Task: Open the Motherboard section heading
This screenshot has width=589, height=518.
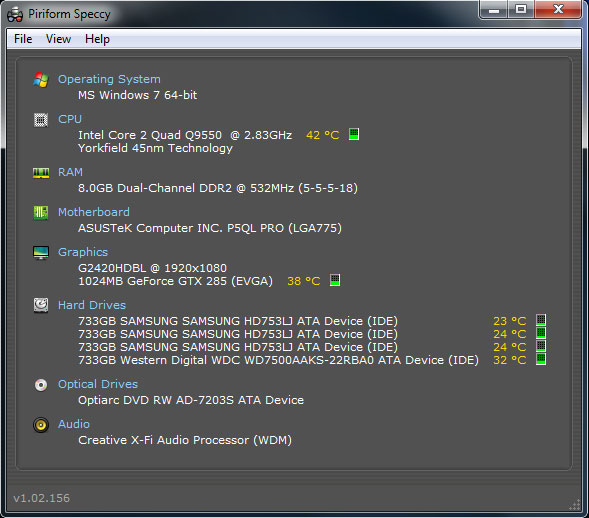Action: point(94,212)
